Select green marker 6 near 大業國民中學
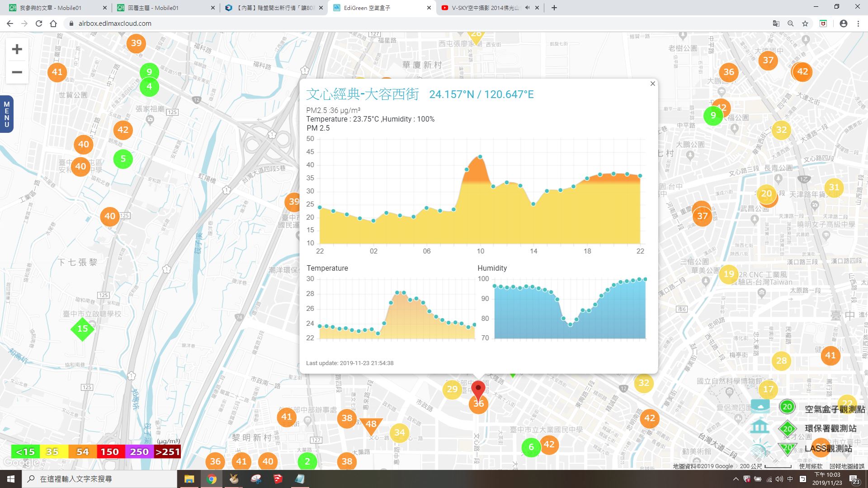This screenshot has width=868, height=488. click(x=531, y=447)
